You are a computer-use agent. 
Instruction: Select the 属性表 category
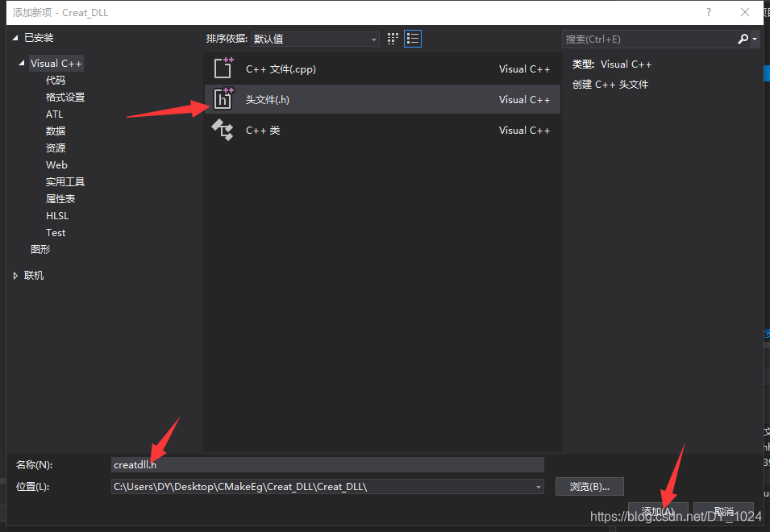60,199
